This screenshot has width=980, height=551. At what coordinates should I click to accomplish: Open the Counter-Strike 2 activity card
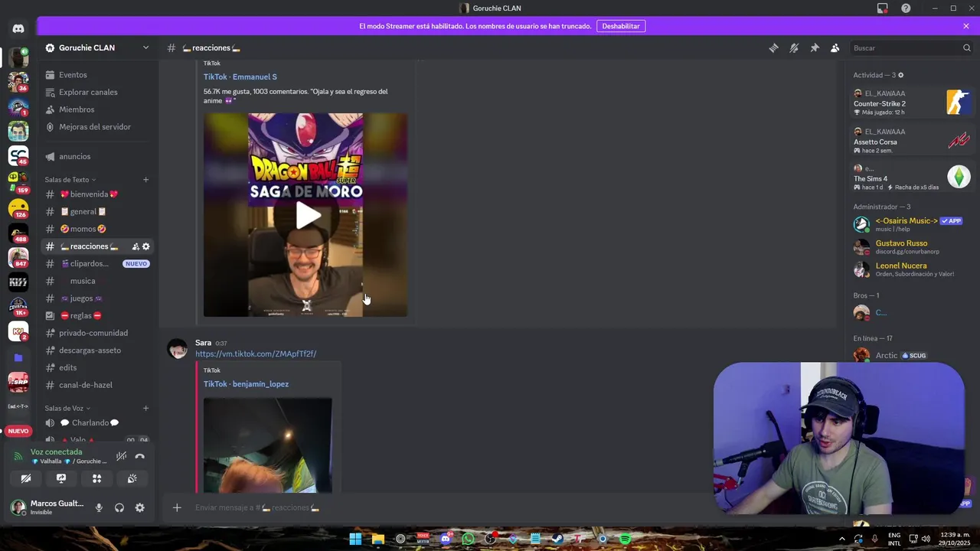click(911, 103)
